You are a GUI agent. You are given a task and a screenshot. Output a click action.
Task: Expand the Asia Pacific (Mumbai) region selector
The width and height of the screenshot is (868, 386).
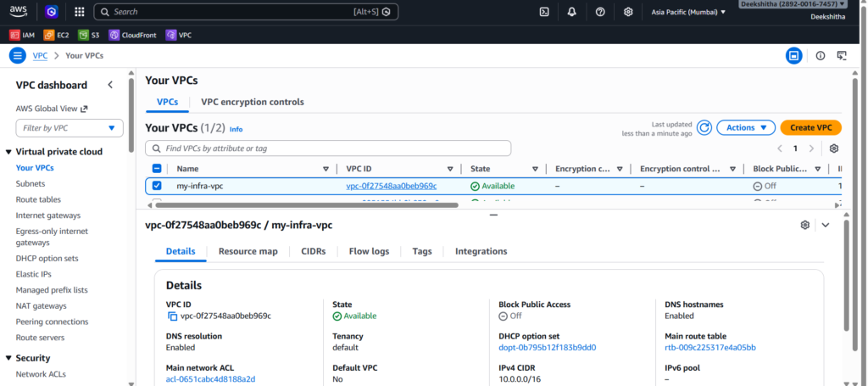coord(688,12)
